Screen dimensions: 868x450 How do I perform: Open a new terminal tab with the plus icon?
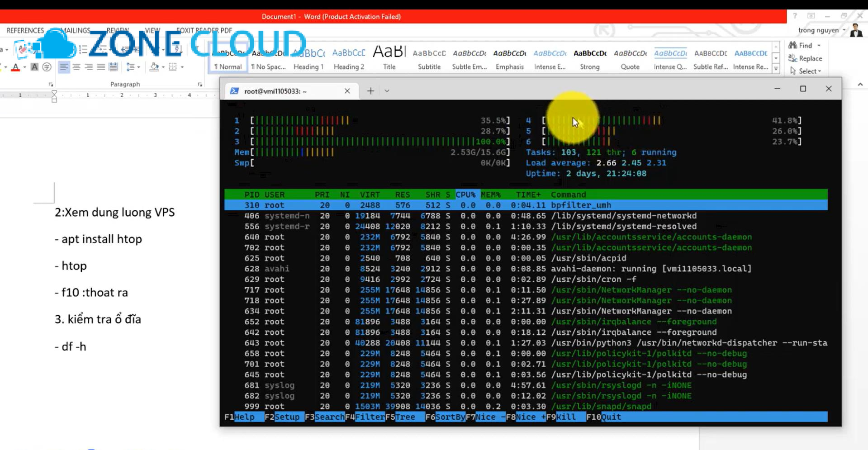click(370, 90)
